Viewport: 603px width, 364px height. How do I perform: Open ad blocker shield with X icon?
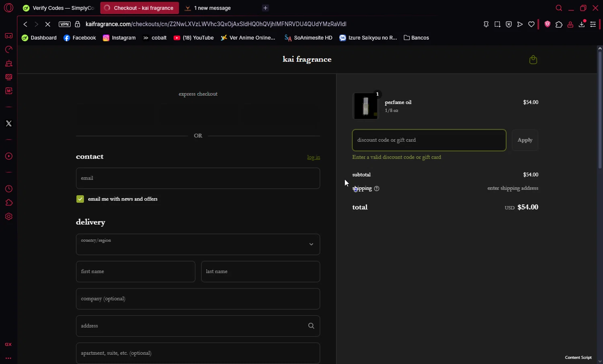click(509, 24)
